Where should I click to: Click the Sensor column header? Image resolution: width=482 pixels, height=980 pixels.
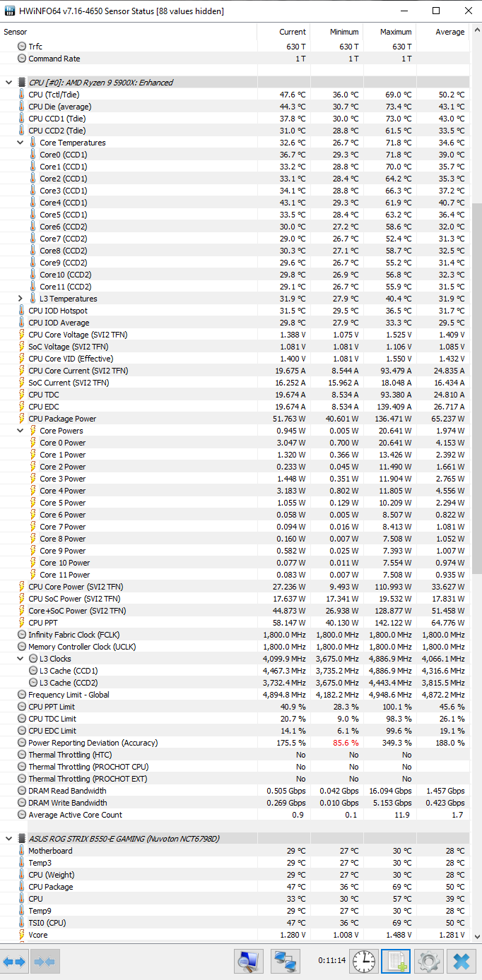tap(129, 32)
